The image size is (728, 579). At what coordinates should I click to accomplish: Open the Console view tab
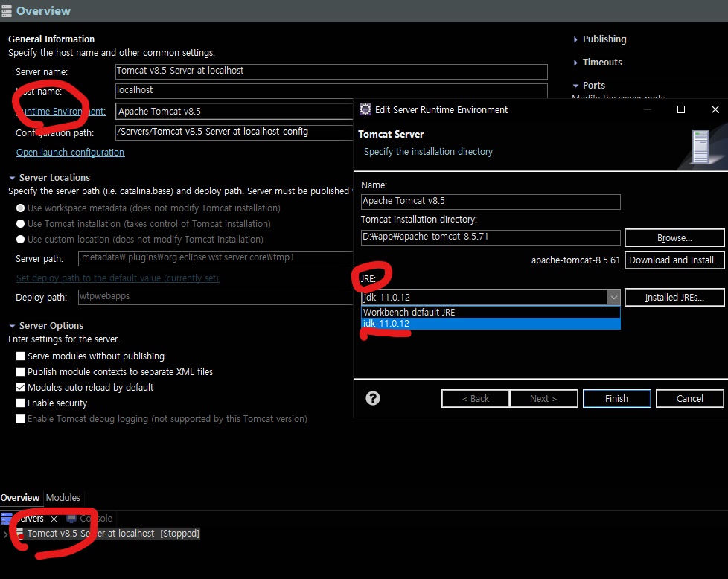click(x=89, y=519)
